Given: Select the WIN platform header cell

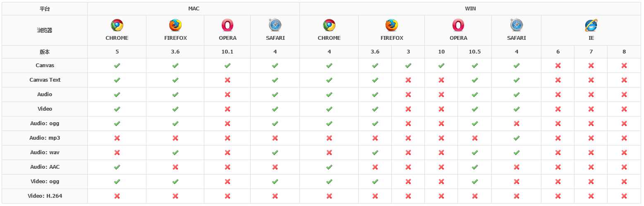Looking at the screenshot, I should 470,9.
